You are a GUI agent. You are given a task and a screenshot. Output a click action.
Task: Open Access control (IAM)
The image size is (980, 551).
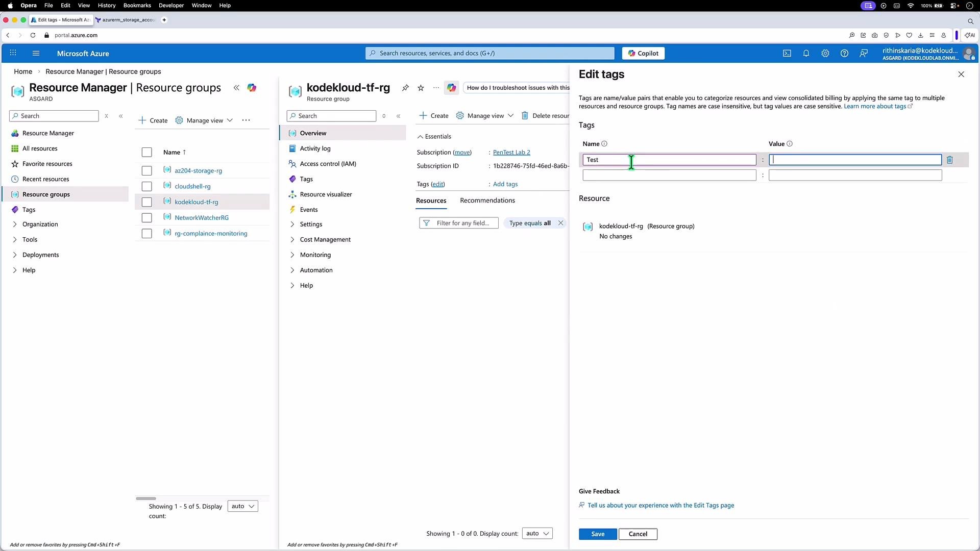click(328, 164)
